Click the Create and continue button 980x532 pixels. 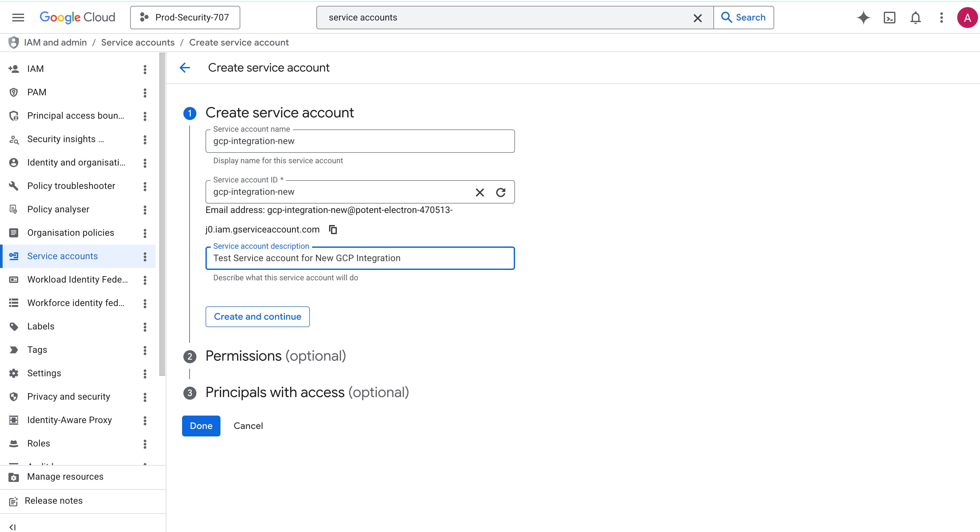[x=258, y=317]
